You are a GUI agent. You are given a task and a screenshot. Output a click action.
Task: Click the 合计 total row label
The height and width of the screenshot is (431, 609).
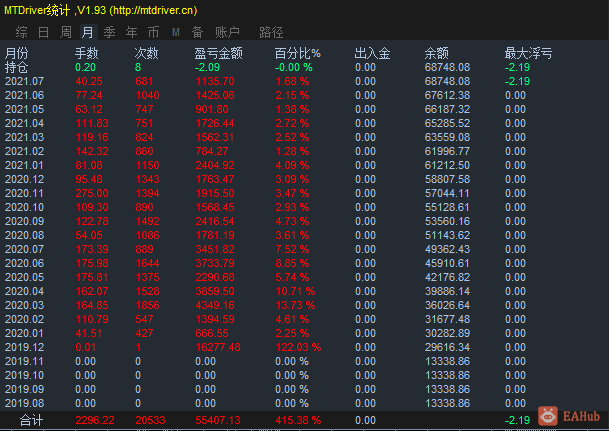point(31,420)
